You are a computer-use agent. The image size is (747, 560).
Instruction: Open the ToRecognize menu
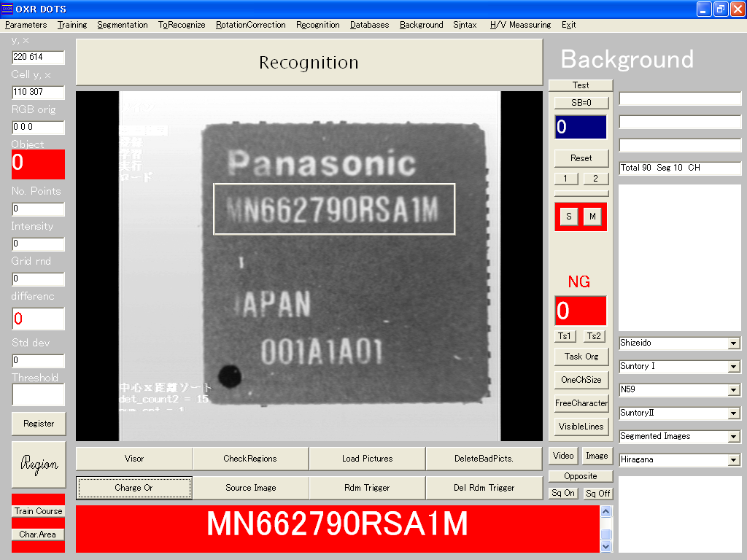click(182, 25)
